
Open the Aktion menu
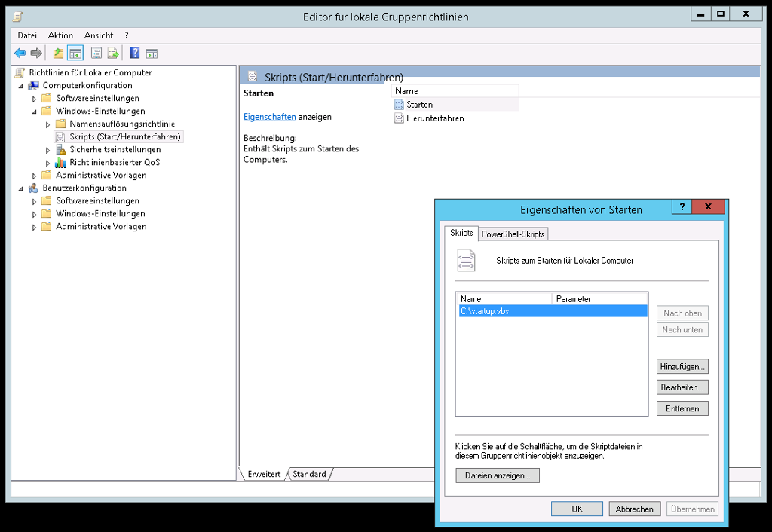(x=60, y=35)
